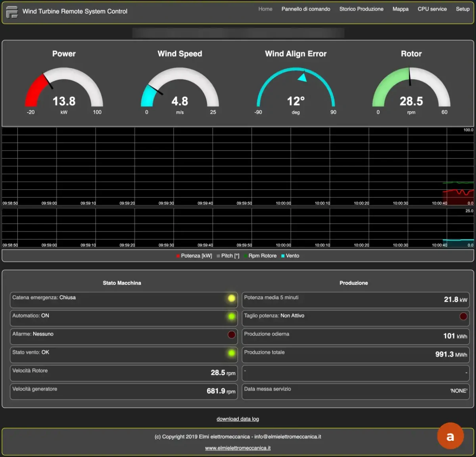Click the Produzione section heading
The height and width of the screenshot is (457, 476).
click(353, 283)
